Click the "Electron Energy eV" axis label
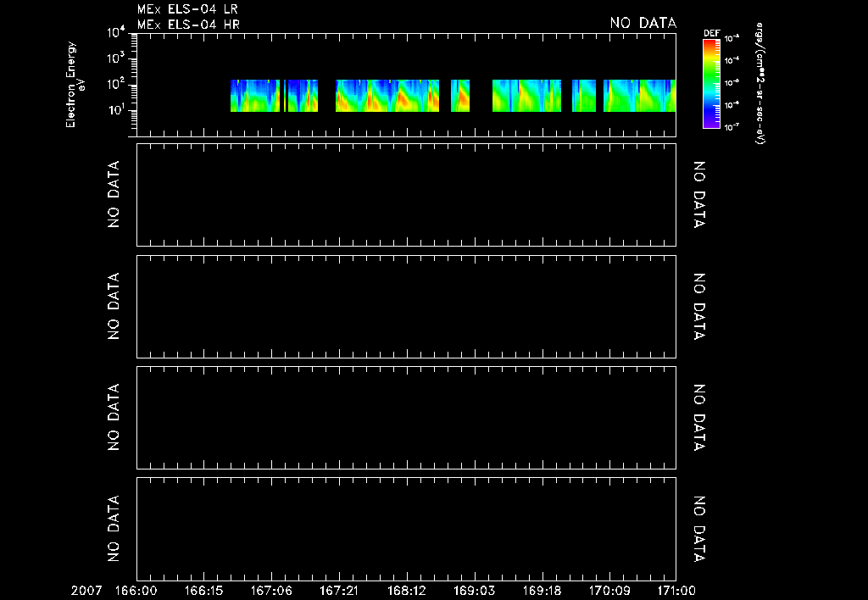This screenshot has width=868, height=600. pos(75,85)
